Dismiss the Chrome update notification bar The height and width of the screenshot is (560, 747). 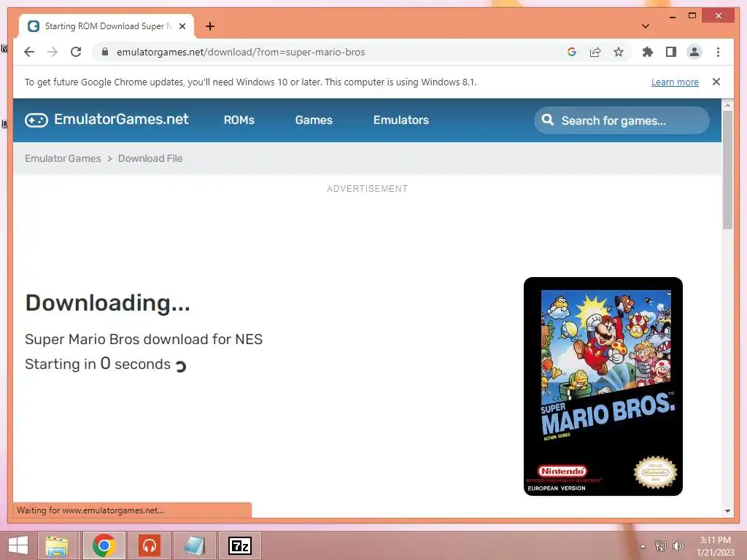click(x=716, y=82)
